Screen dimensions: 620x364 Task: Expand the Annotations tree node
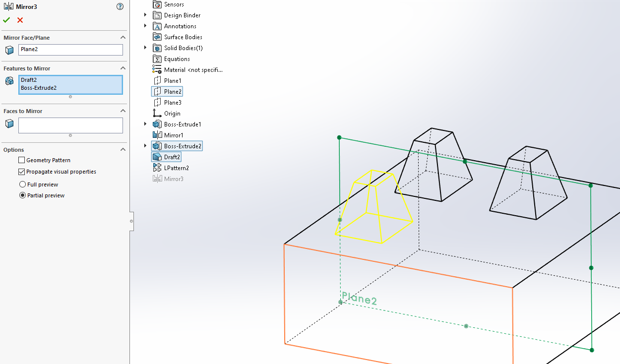pos(145,26)
